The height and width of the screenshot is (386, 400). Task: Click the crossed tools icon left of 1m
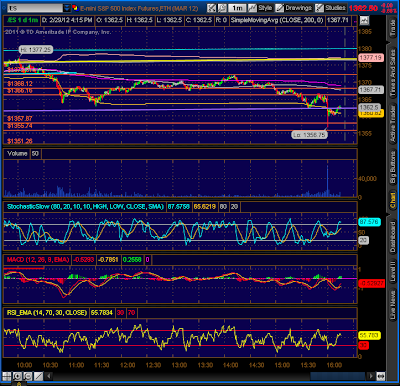coord(211,8)
